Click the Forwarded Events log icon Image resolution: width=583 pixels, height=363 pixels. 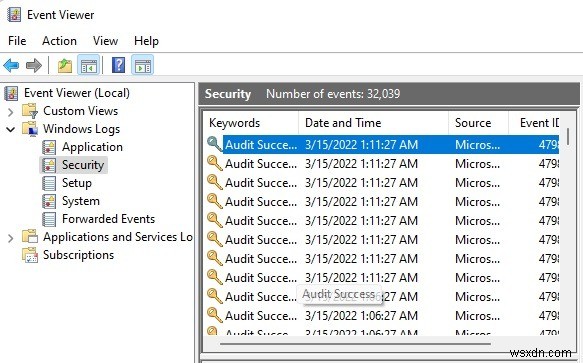coord(49,219)
